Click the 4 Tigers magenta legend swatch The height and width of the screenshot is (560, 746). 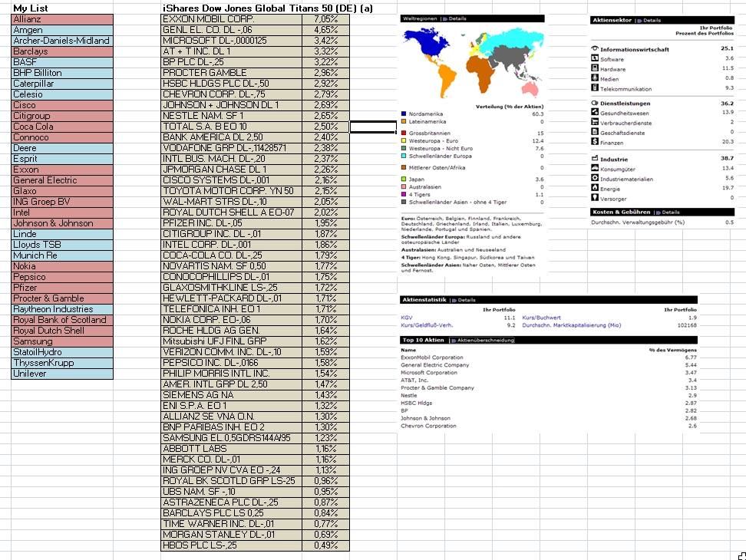pyautogui.click(x=404, y=194)
